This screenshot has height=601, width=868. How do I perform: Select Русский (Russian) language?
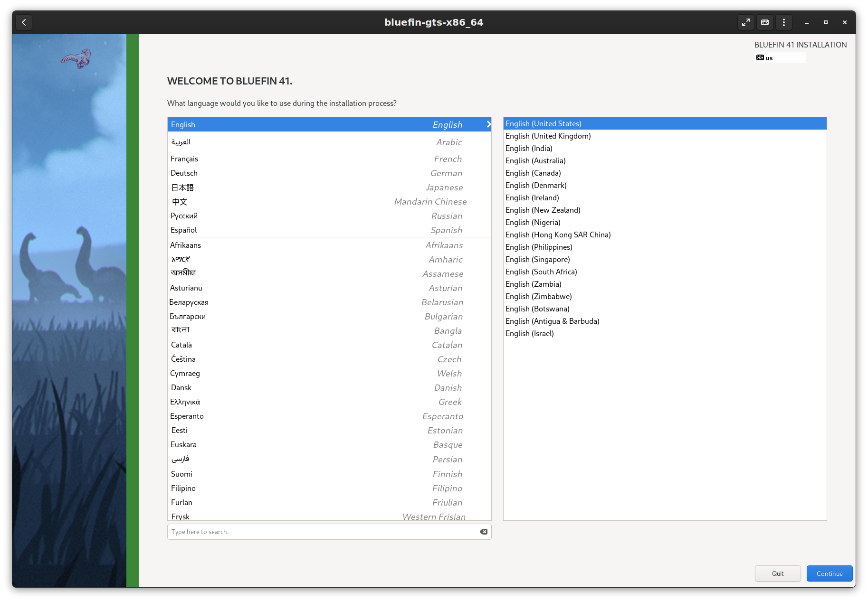coord(329,216)
